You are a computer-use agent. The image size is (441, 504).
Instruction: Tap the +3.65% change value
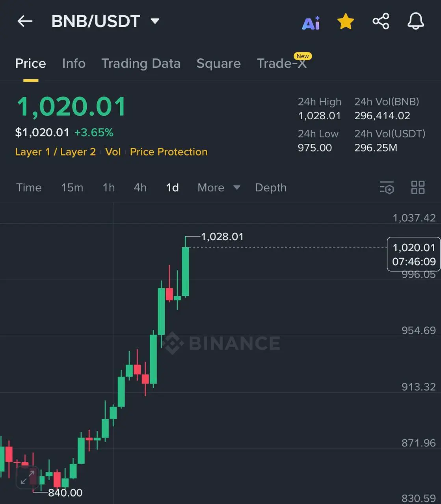94,132
